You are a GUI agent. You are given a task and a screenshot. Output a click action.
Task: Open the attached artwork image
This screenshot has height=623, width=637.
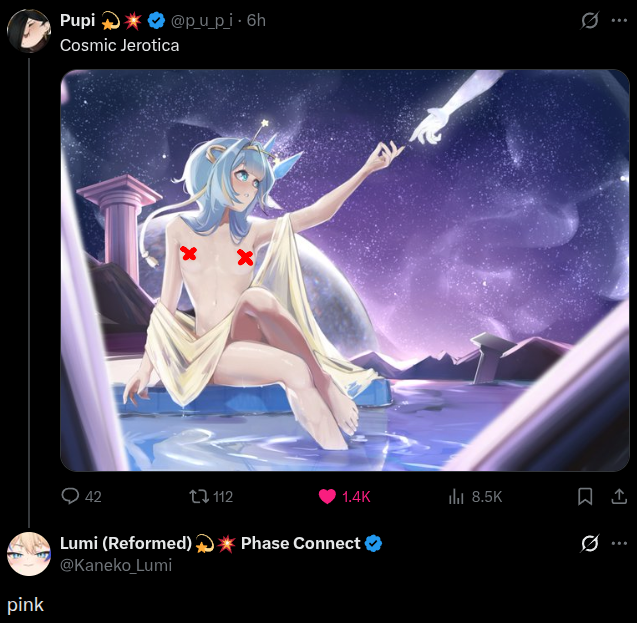(344, 270)
